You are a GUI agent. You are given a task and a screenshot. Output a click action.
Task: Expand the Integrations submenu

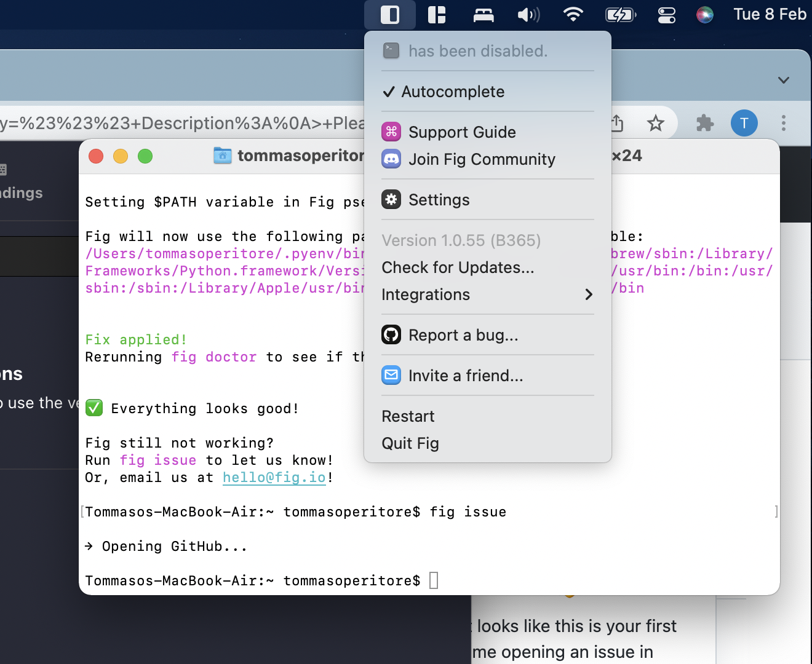point(426,294)
